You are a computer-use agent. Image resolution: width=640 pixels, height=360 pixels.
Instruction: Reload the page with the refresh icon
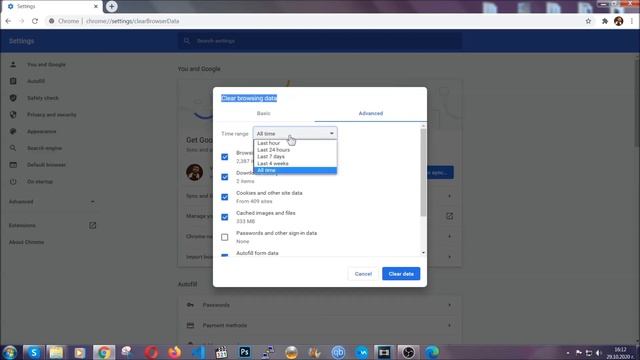click(35, 21)
